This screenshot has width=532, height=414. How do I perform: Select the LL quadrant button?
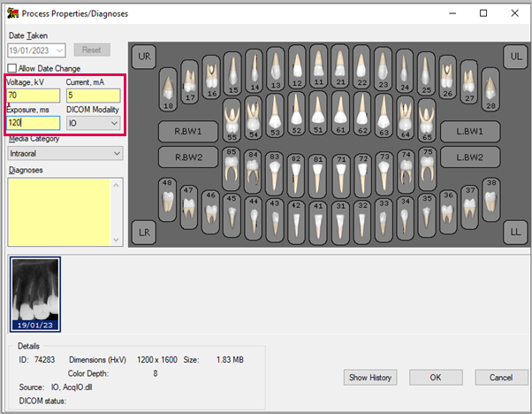pos(516,233)
